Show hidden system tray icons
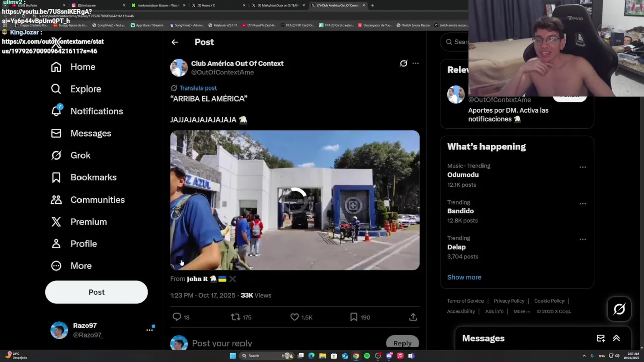 pos(584,356)
